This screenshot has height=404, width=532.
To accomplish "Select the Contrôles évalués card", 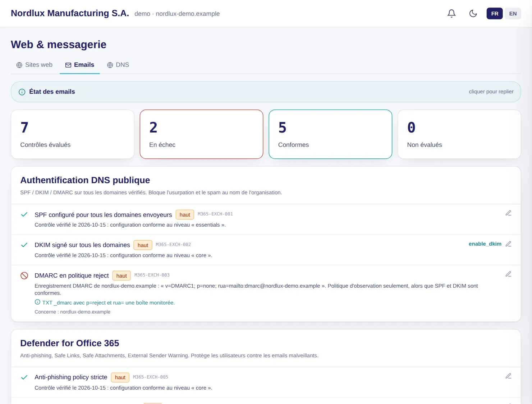I will coord(73,134).
